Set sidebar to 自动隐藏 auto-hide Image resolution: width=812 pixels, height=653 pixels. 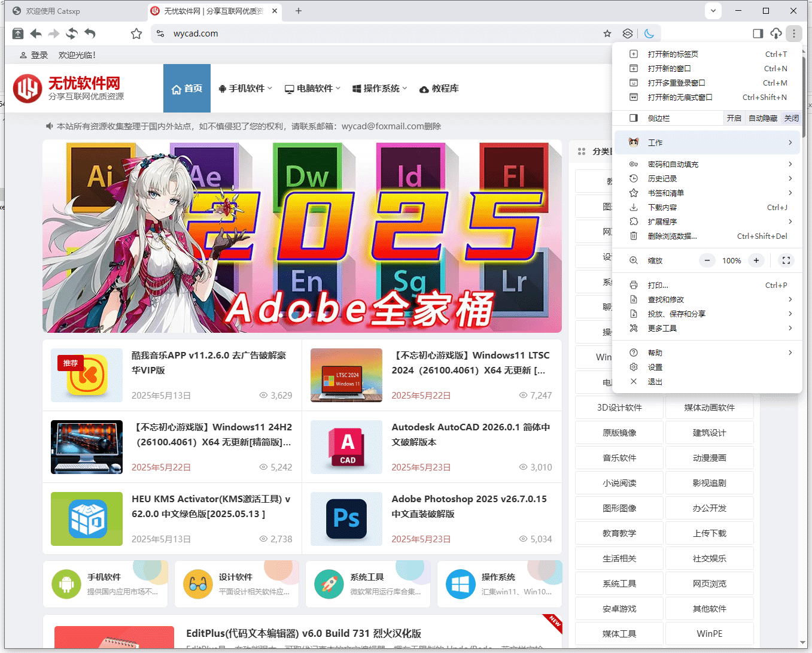[x=762, y=118]
